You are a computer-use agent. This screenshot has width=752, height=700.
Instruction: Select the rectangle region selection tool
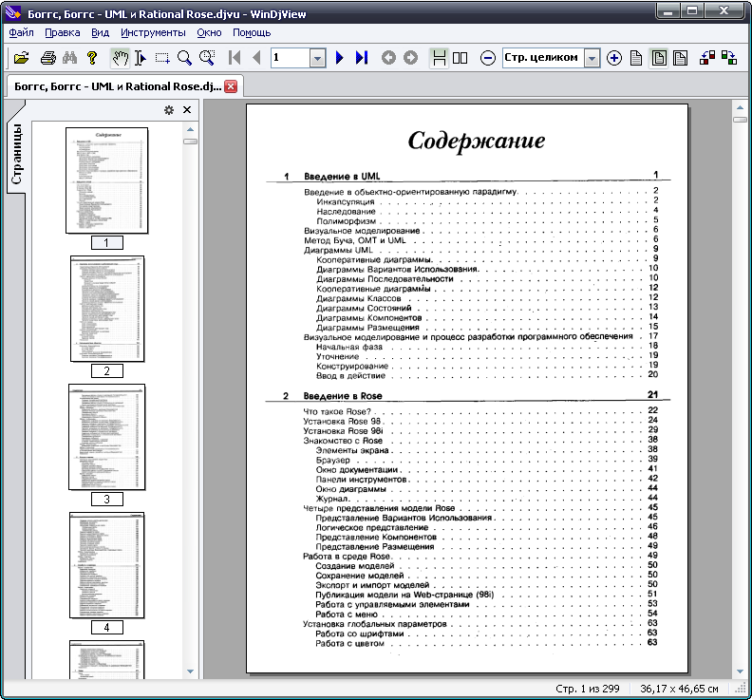pyautogui.click(x=162, y=58)
